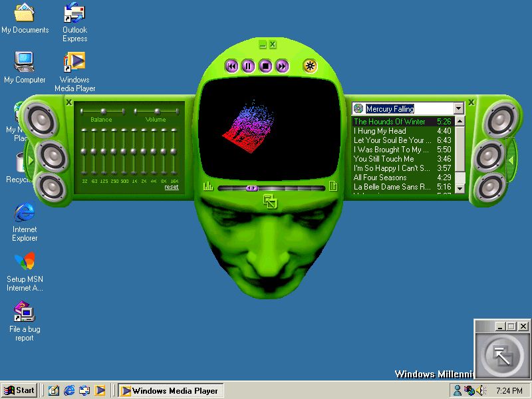Open the playlist editor icon near the seek bar
The image size is (532, 399).
pyautogui.click(x=333, y=187)
